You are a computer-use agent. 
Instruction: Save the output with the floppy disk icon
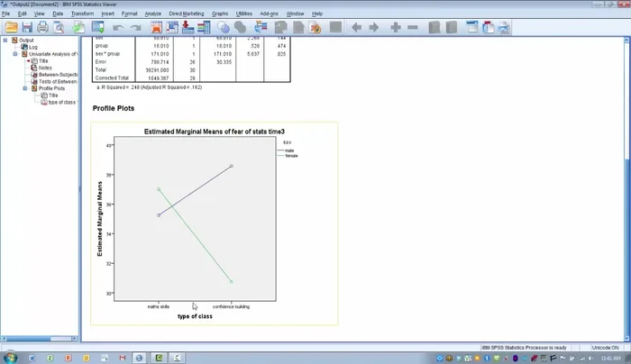[x=27, y=27]
